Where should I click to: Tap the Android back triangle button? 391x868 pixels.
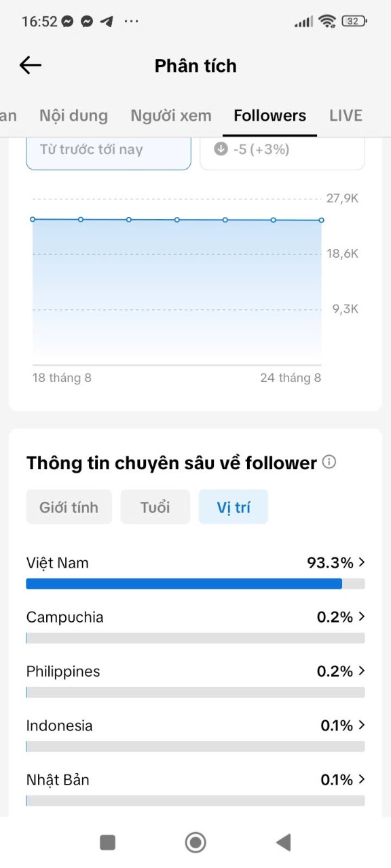283,842
